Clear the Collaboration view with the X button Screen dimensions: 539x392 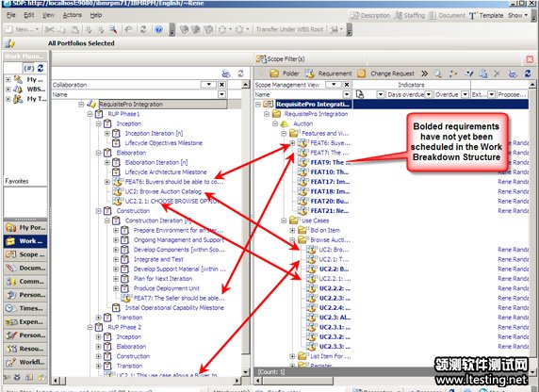222,85
